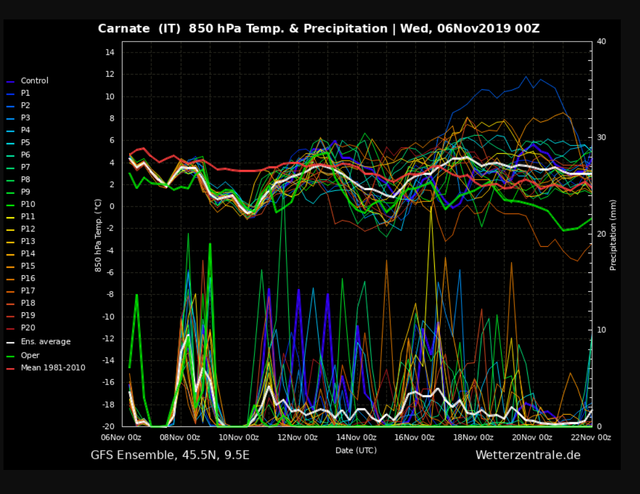Click the value 0 on the precipitation axis
The height and width of the screenshot is (494, 640).
pos(599,426)
